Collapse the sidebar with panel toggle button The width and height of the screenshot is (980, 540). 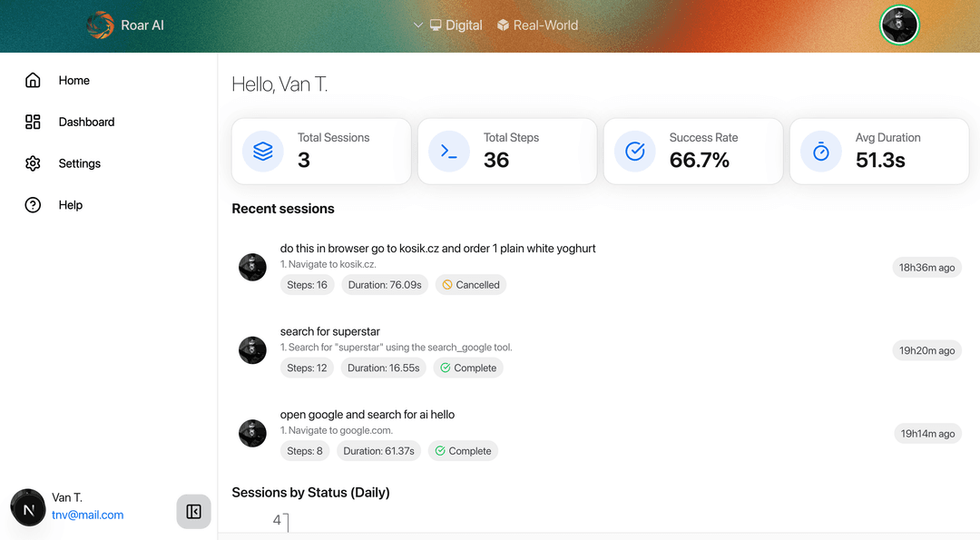tap(194, 512)
